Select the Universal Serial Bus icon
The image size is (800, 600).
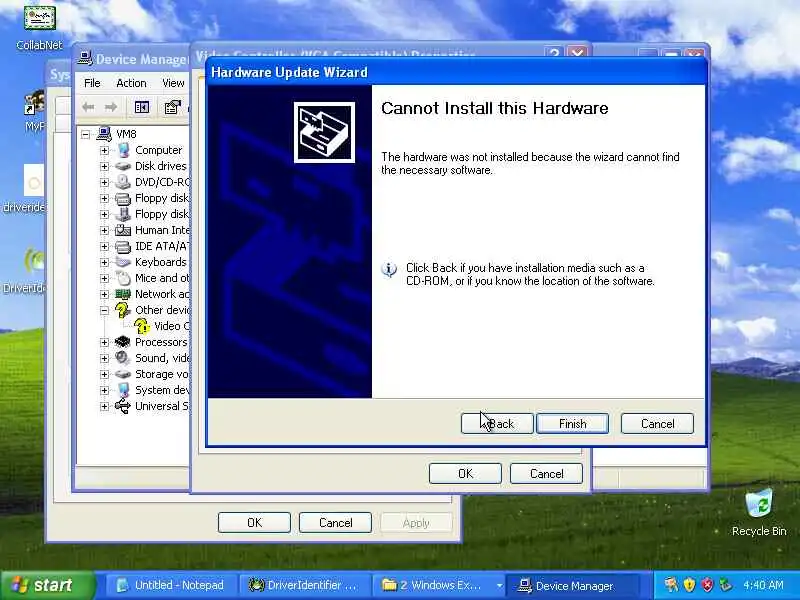pos(123,406)
